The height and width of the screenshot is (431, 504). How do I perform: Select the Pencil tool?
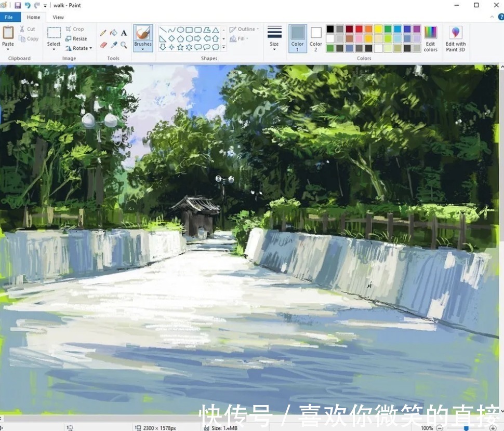(x=103, y=32)
